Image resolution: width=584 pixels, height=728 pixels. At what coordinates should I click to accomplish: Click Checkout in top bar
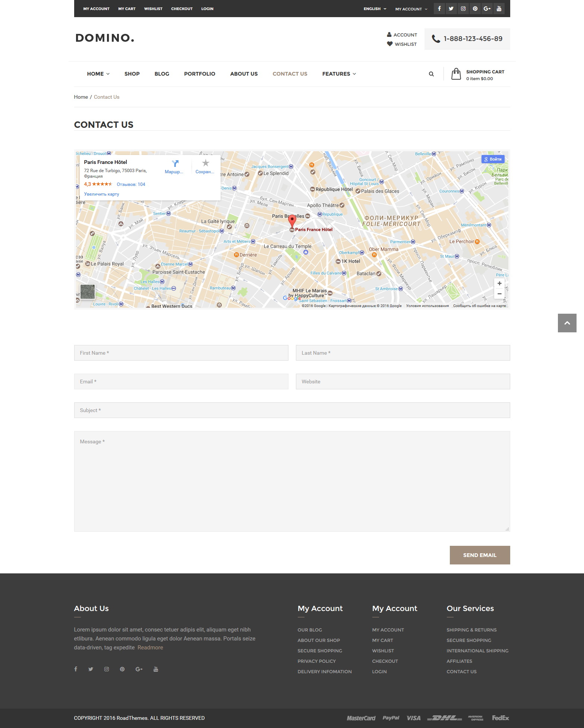(182, 9)
